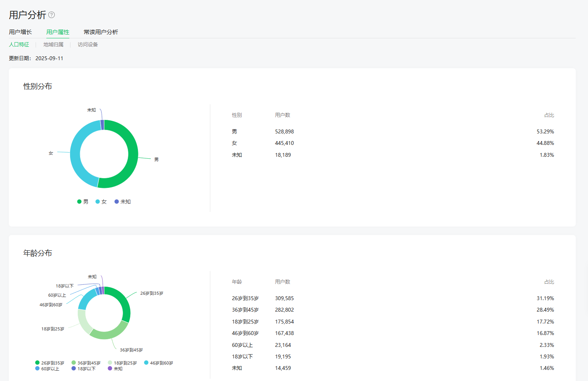The height and width of the screenshot is (381, 588).
Task: Click the percentage 28.49%
Action: pyautogui.click(x=545, y=310)
